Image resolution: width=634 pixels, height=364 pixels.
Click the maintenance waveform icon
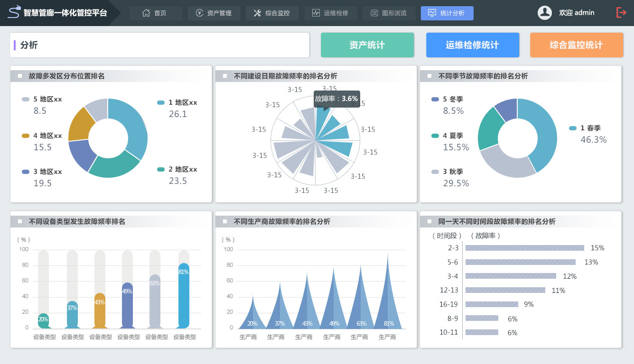[x=316, y=13]
